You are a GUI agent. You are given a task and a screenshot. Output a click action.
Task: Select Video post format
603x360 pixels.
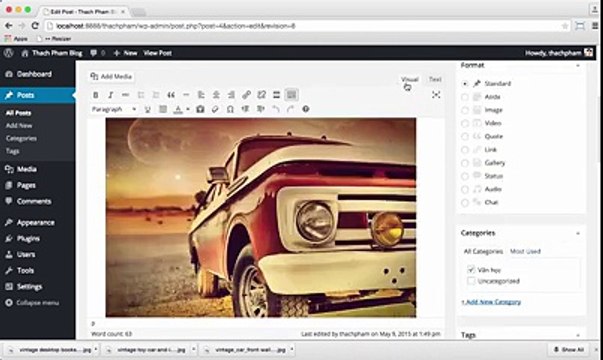465,123
